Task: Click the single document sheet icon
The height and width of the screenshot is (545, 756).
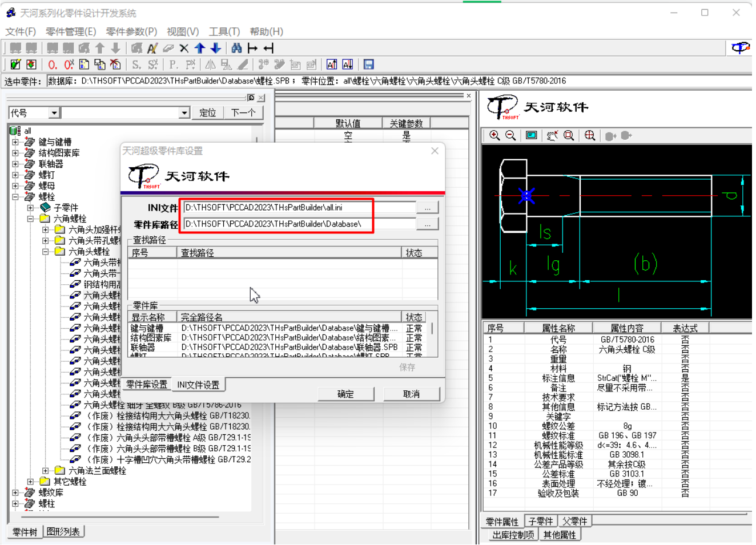Action: click(84, 64)
